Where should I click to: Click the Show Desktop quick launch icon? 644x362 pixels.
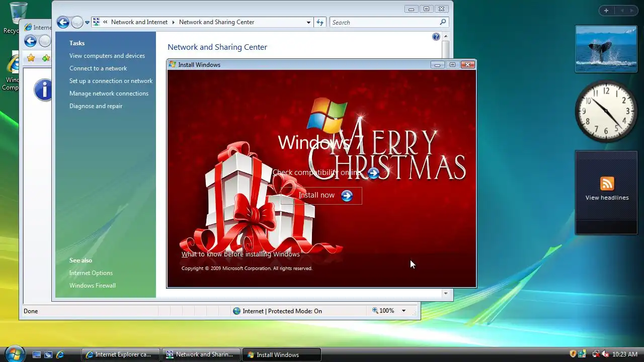point(36,354)
